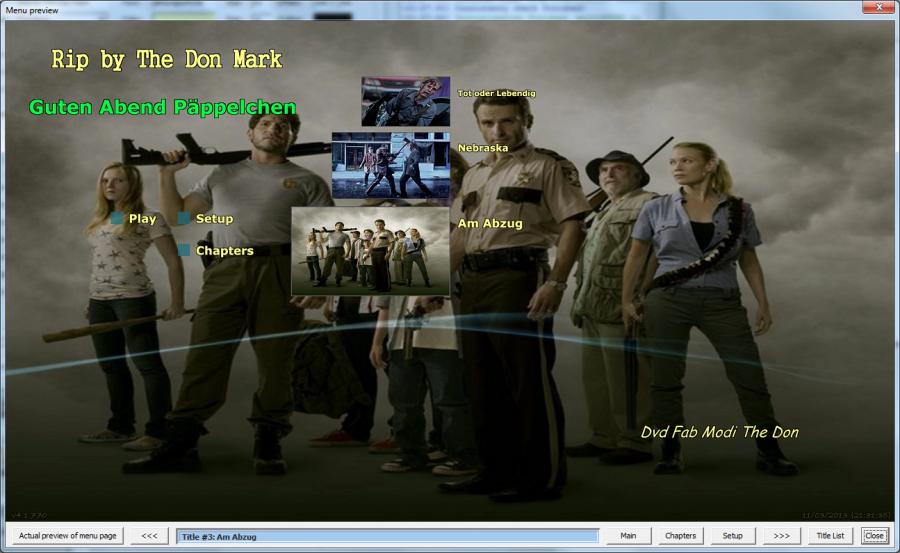Image resolution: width=900 pixels, height=553 pixels.
Task: Click the Play menu button
Action: tap(142, 219)
